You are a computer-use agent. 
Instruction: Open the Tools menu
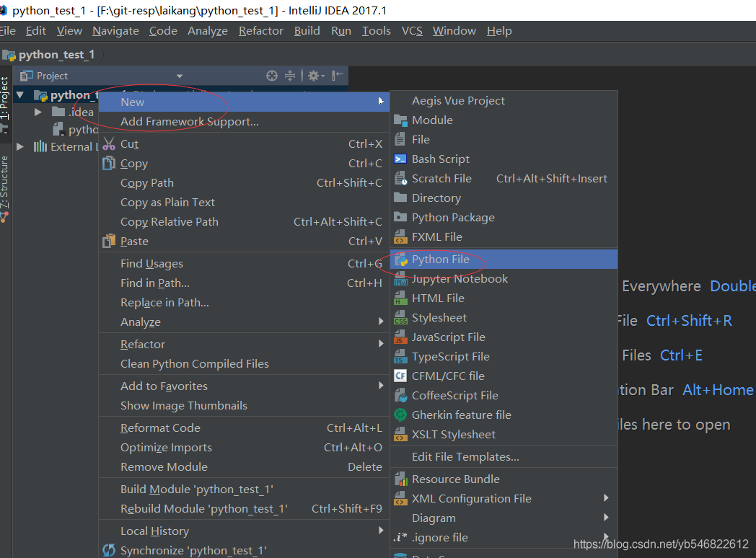click(377, 31)
